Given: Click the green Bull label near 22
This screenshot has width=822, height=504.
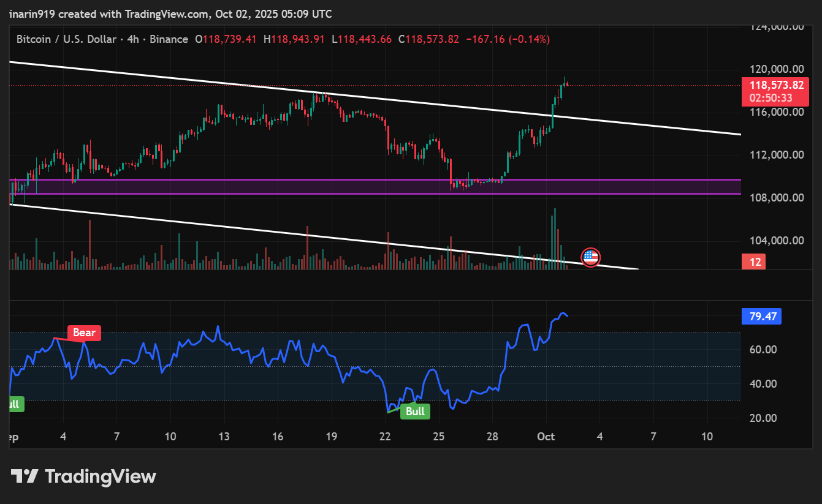Looking at the screenshot, I should pyautogui.click(x=415, y=412).
